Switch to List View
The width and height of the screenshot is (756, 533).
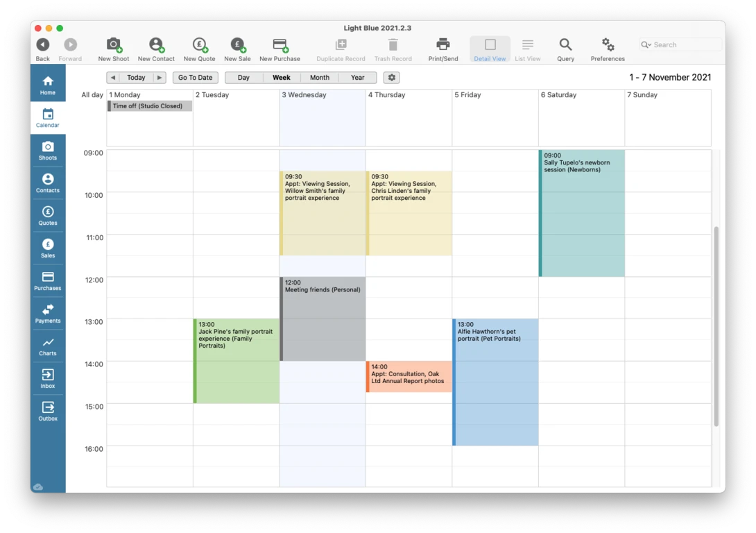pyautogui.click(x=527, y=49)
